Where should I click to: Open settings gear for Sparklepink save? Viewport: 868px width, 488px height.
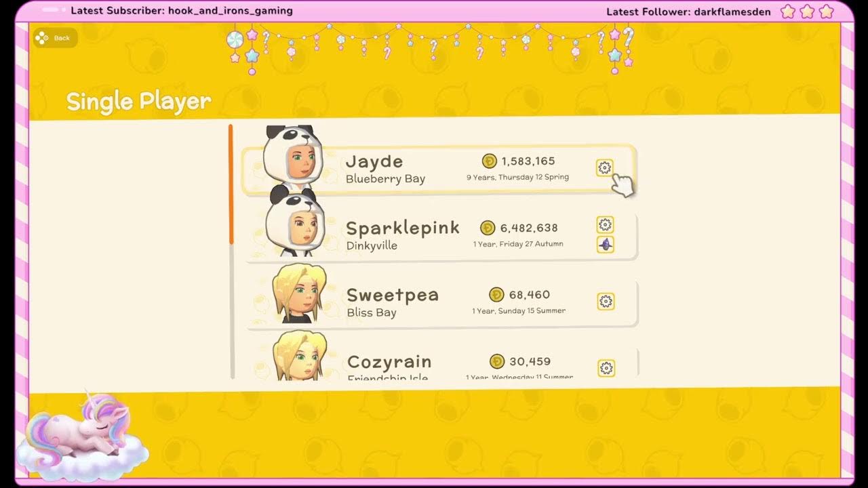[606, 224]
